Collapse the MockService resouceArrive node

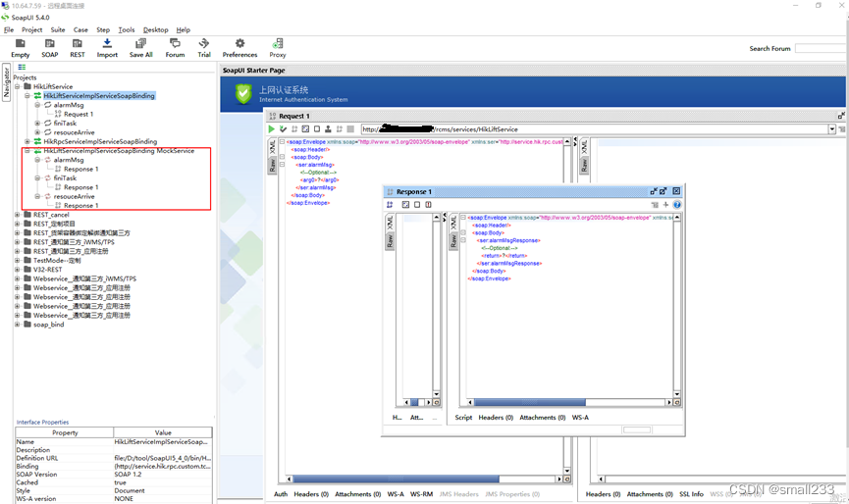tap(37, 196)
